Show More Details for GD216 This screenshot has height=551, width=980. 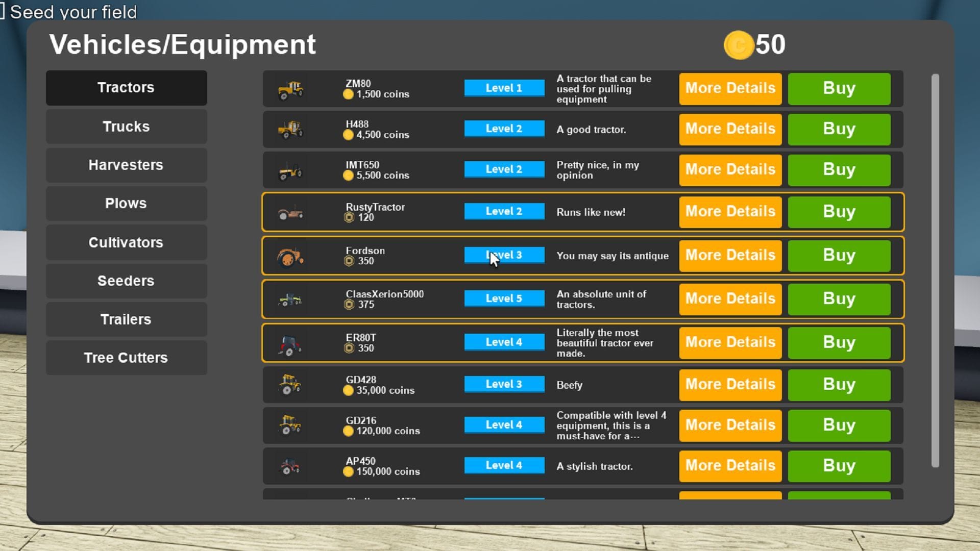730,425
